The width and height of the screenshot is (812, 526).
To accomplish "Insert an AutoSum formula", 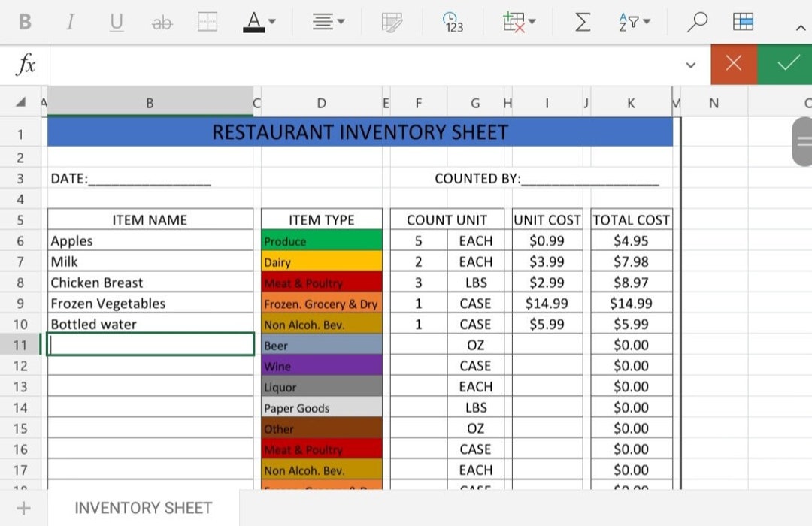I will click(x=581, y=22).
